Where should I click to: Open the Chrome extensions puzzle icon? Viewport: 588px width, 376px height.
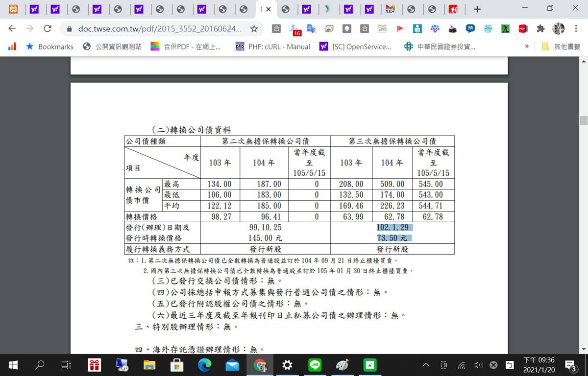point(540,29)
